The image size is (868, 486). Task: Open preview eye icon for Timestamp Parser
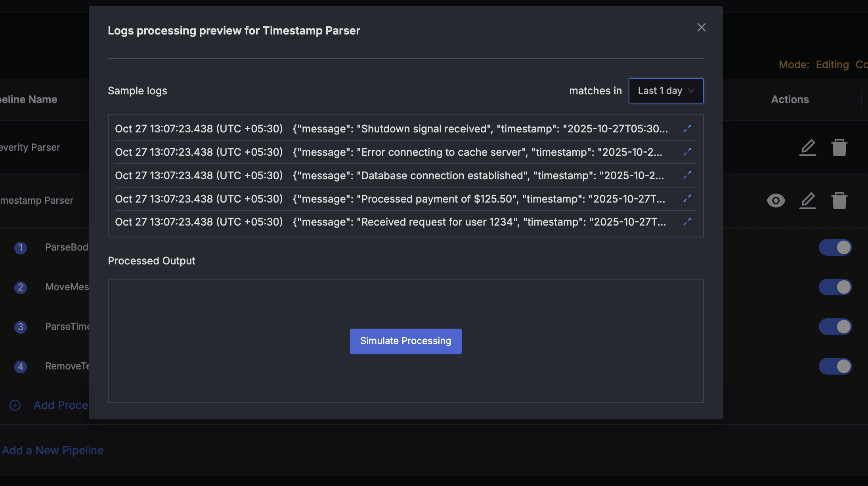pyautogui.click(x=776, y=201)
